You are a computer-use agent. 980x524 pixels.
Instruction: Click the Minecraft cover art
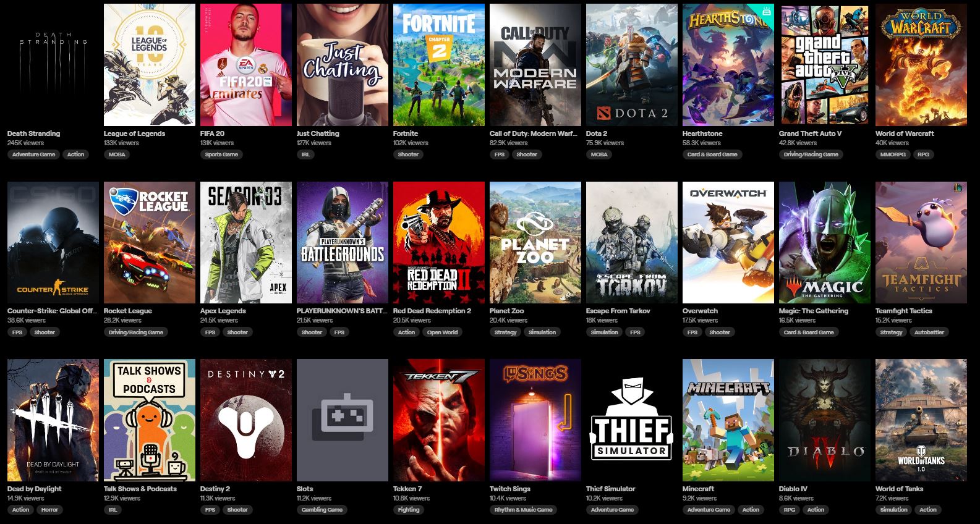[x=728, y=420]
